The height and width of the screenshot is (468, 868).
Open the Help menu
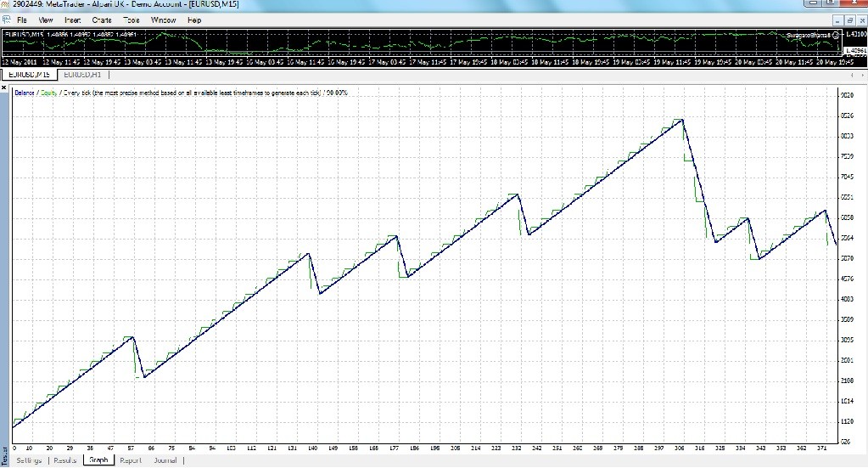point(194,20)
